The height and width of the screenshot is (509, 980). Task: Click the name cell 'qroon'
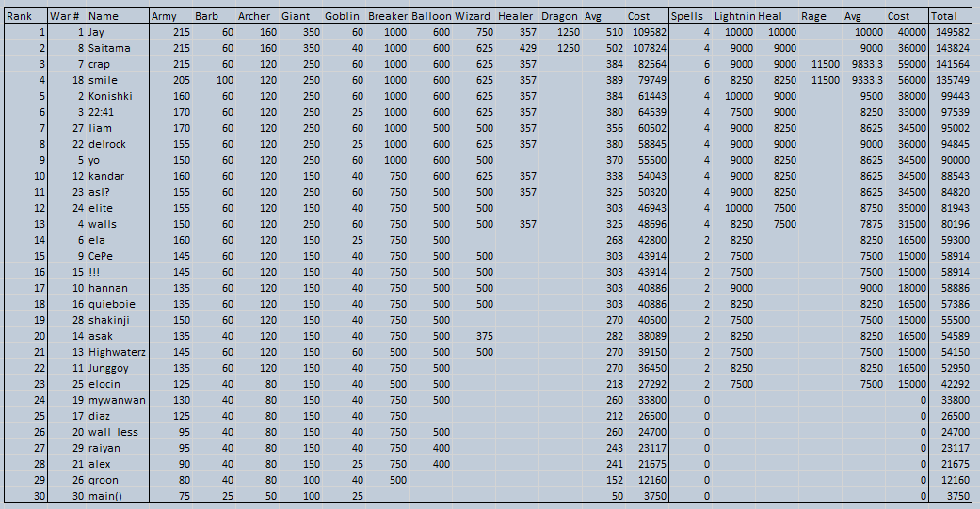coord(104,480)
